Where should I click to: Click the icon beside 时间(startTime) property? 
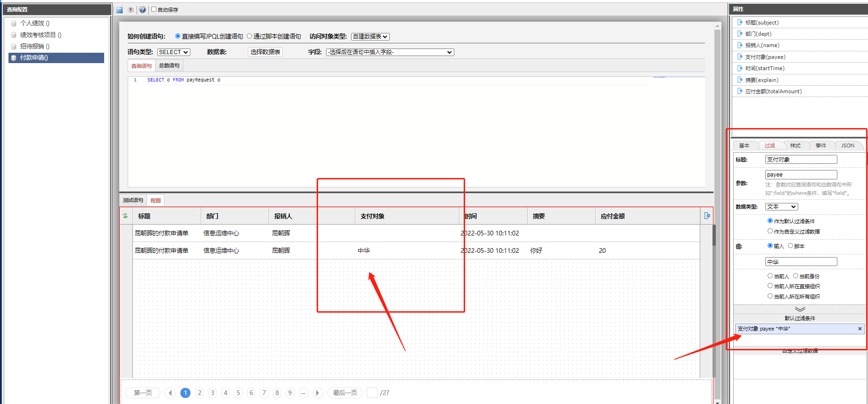point(740,68)
